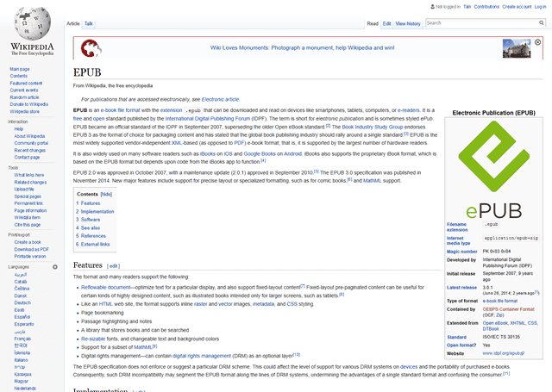This screenshot has width=552, height=392.
Task: Open Page information link
Action: point(30,210)
